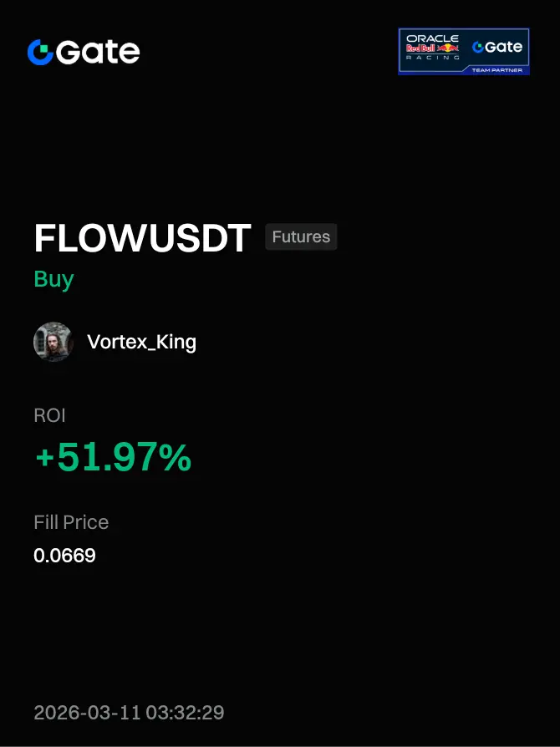Select the FLOWUSDT pair title

point(142,238)
